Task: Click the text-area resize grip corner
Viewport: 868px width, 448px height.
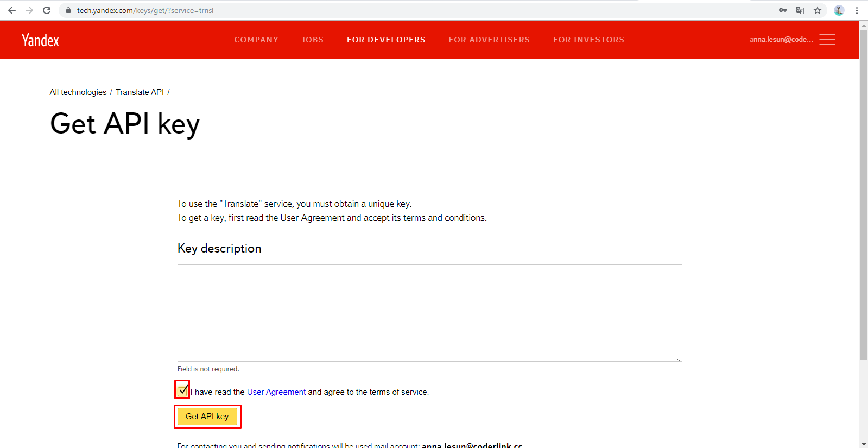Action: pyautogui.click(x=679, y=358)
